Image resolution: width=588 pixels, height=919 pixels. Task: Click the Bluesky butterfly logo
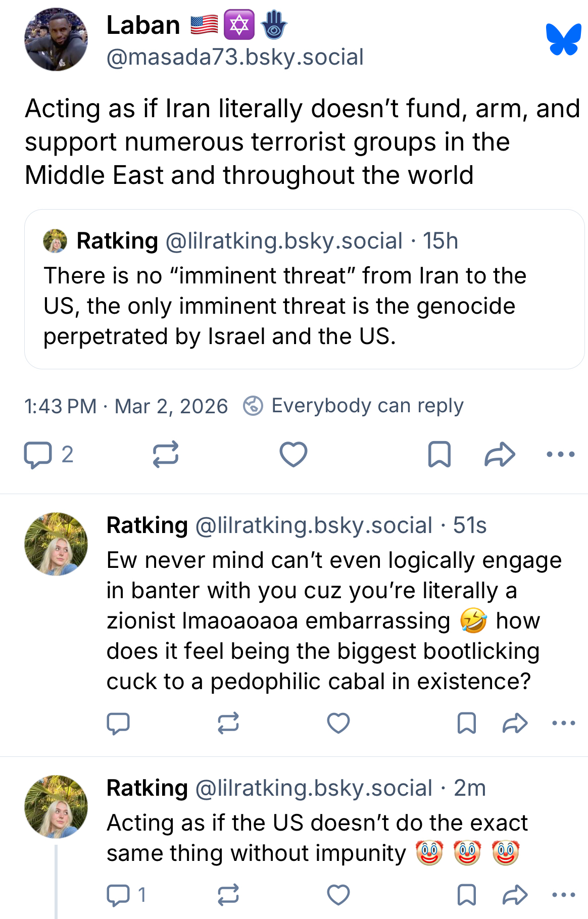(563, 39)
